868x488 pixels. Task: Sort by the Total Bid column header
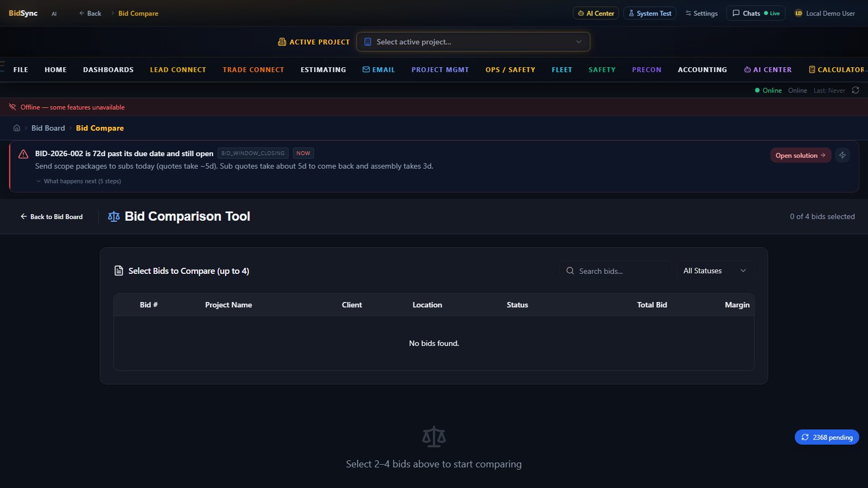652,305
